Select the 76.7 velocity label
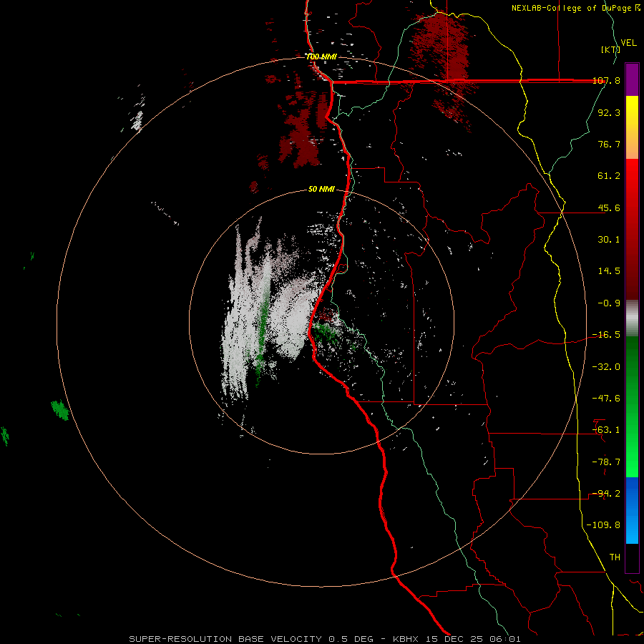The image size is (644, 644). pos(609,144)
